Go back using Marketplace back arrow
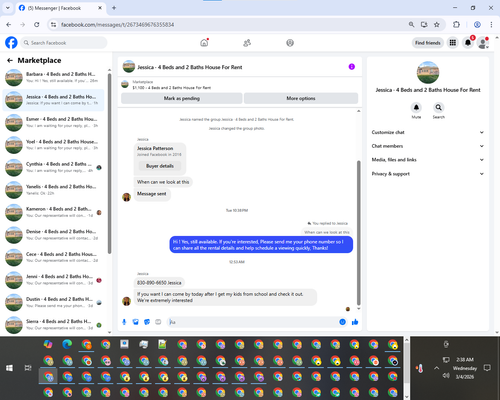Viewport: 500px width, 400px height. [x=10, y=60]
